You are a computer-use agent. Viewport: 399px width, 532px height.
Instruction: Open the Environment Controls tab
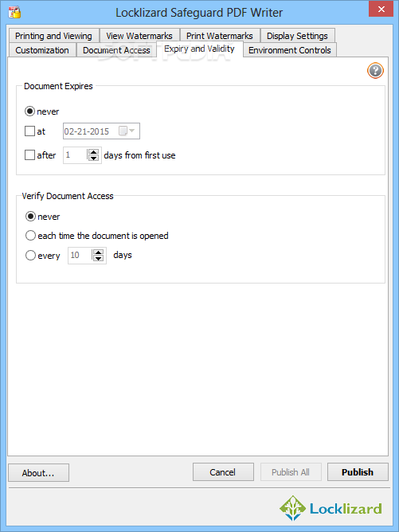pyautogui.click(x=290, y=50)
